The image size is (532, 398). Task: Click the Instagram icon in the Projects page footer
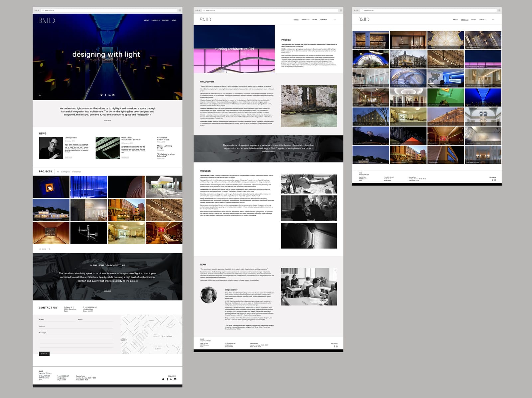495,180
